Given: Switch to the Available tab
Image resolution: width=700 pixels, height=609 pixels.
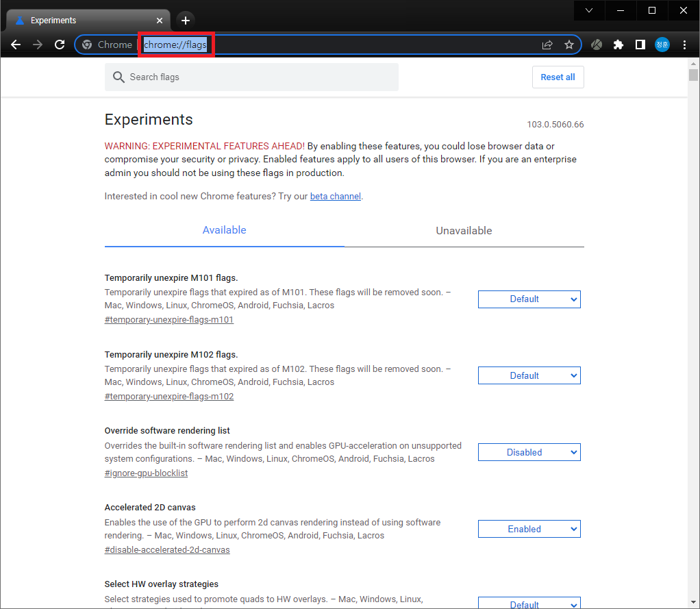Looking at the screenshot, I should [x=224, y=230].
